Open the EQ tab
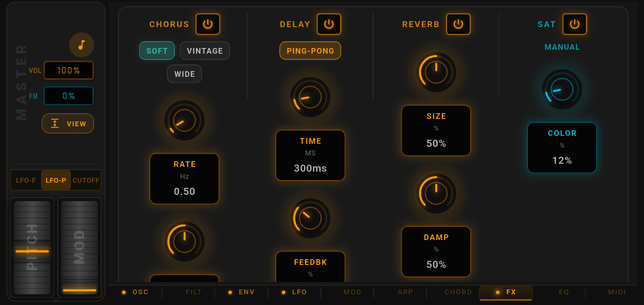The image size is (644, 305). coord(564,292)
